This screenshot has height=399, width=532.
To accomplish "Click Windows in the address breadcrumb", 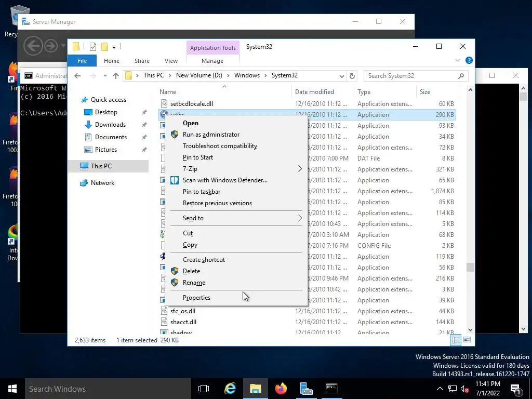I will pos(247,75).
